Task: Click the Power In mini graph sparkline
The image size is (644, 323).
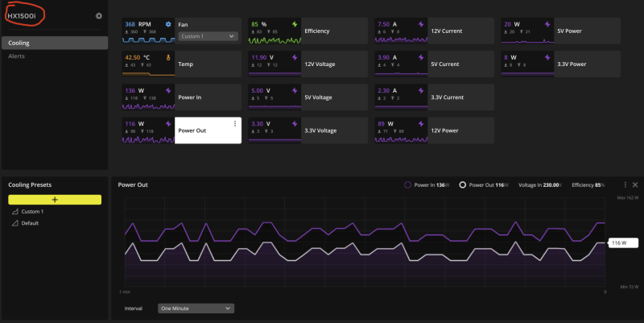Action: point(148,106)
